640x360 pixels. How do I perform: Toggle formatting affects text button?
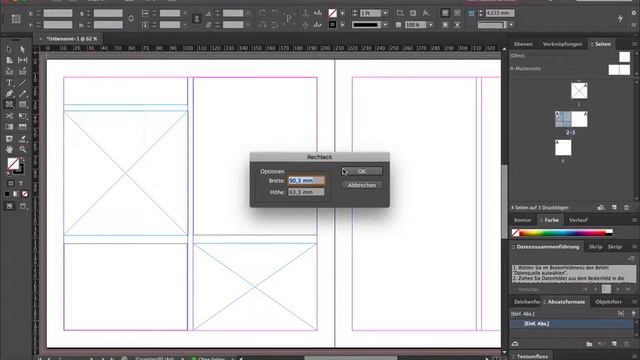tap(20, 184)
